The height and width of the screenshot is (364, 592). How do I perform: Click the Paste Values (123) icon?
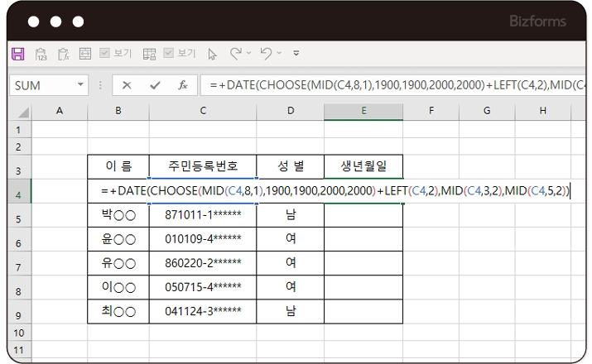[x=41, y=54]
